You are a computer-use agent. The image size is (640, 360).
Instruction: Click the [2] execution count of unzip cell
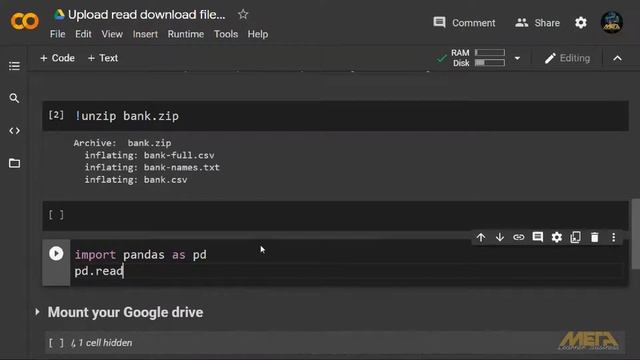click(56, 115)
